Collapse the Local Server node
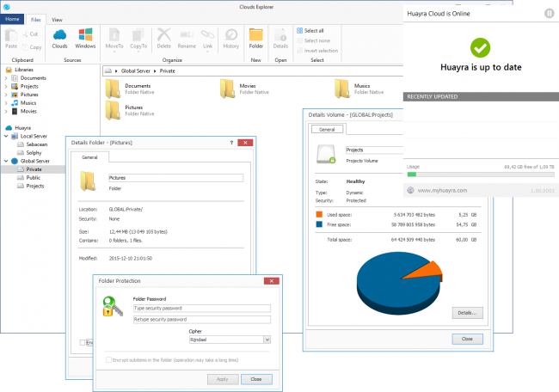This screenshot has width=559, height=392. tap(6, 136)
